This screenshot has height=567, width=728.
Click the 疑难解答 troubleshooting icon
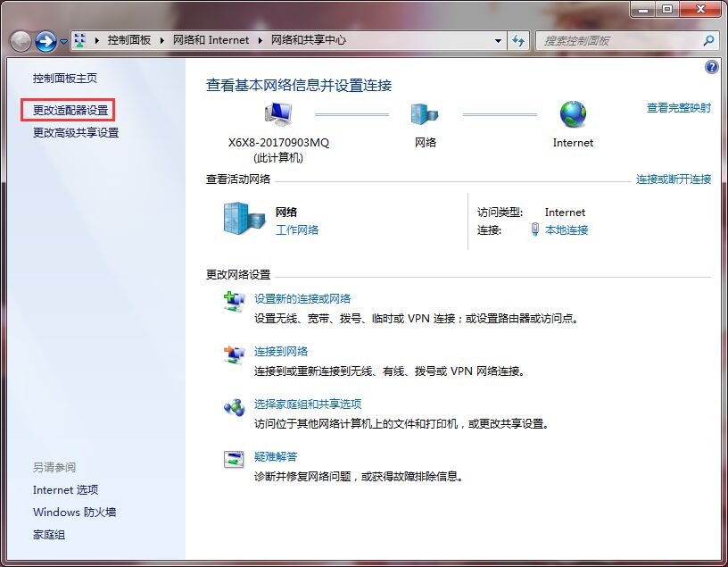(234, 458)
